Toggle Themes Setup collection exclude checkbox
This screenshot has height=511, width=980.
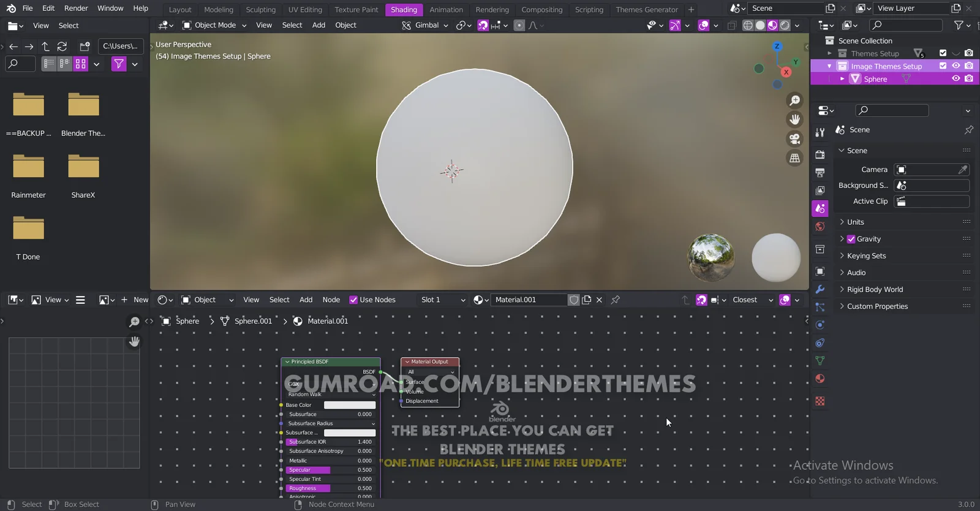pos(943,53)
